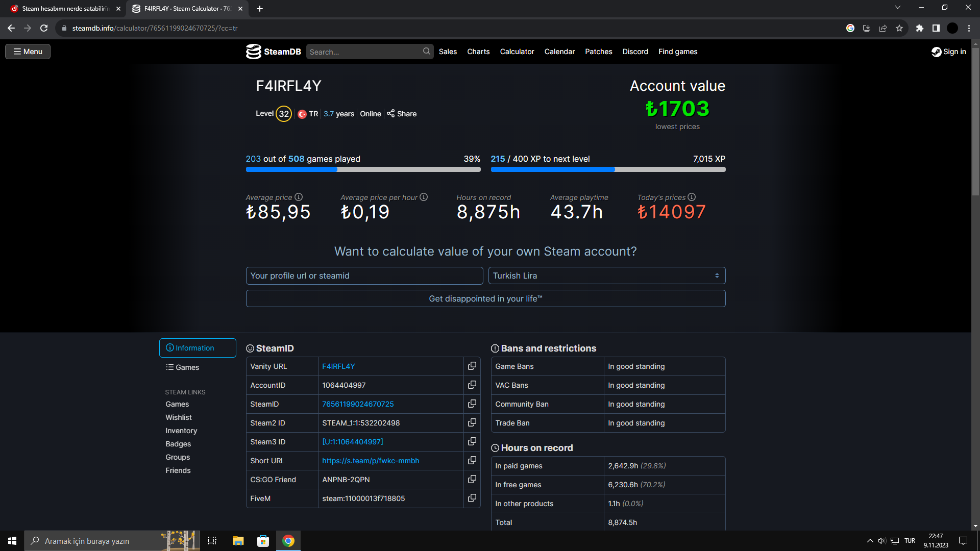Show hidden system tray icons
Viewport: 980px width, 551px height.
870,541
